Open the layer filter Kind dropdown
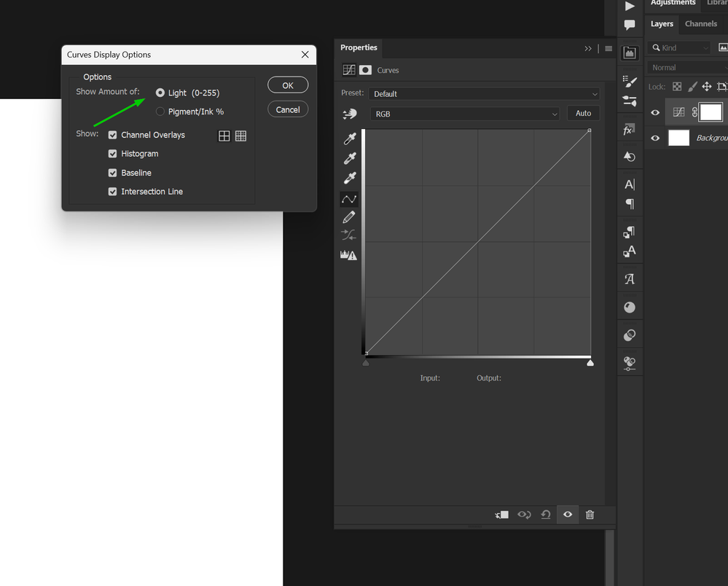728x586 pixels. (679, 48)
